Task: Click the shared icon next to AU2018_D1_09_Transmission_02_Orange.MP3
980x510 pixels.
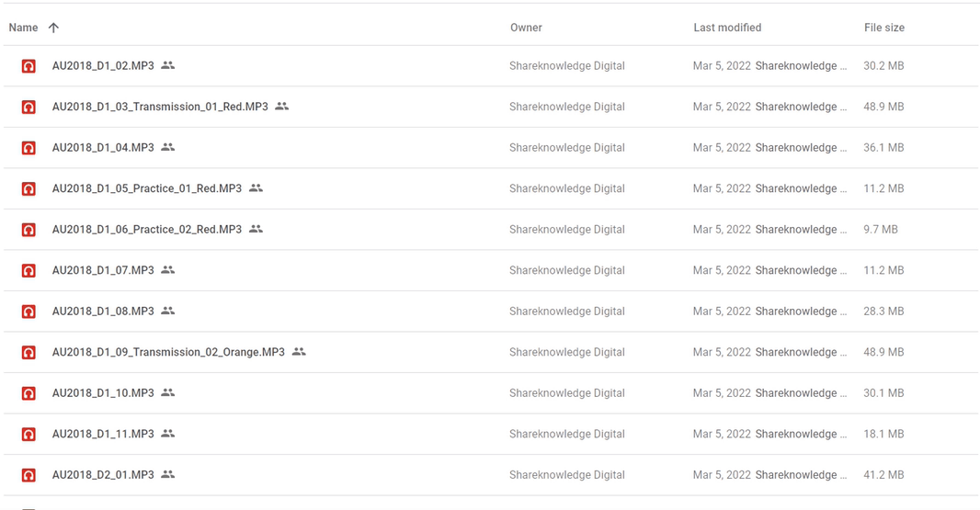Action: [299, 352]
